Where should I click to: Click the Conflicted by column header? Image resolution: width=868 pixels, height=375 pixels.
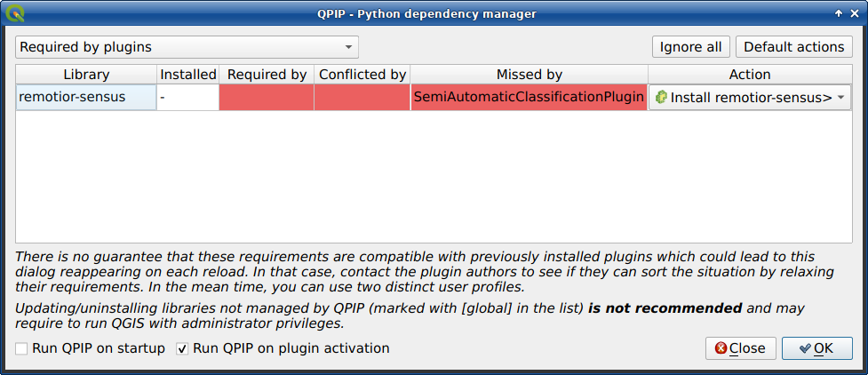pos(362,75)
